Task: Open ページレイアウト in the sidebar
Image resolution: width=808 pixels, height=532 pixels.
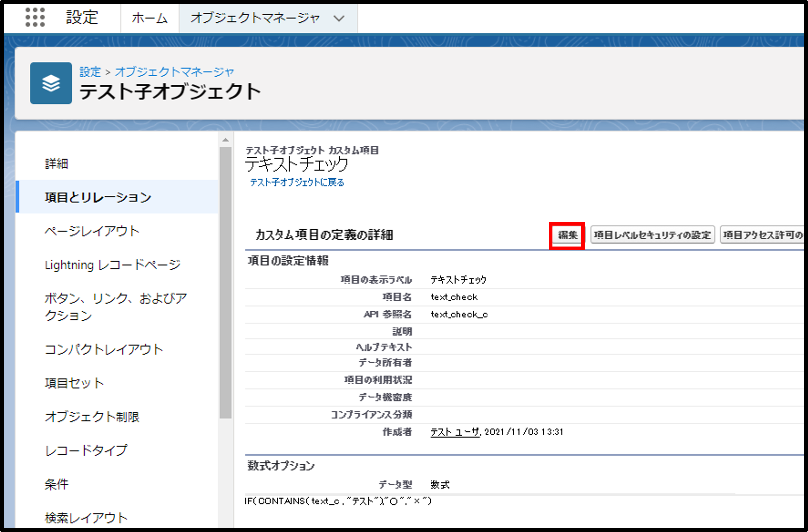Action: coord(92,231)
